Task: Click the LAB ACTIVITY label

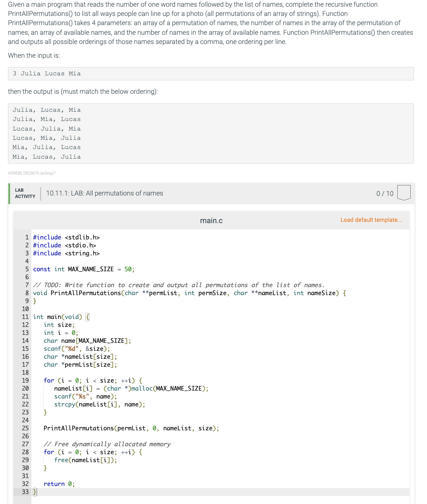Action: coord(25,193)
